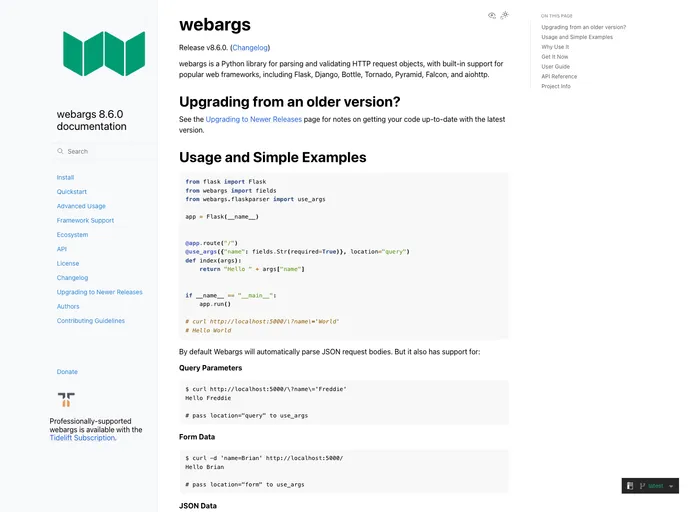This screenshot has height=512, width=688.
Task: Open the Ecosystem page
Action: 72,235
